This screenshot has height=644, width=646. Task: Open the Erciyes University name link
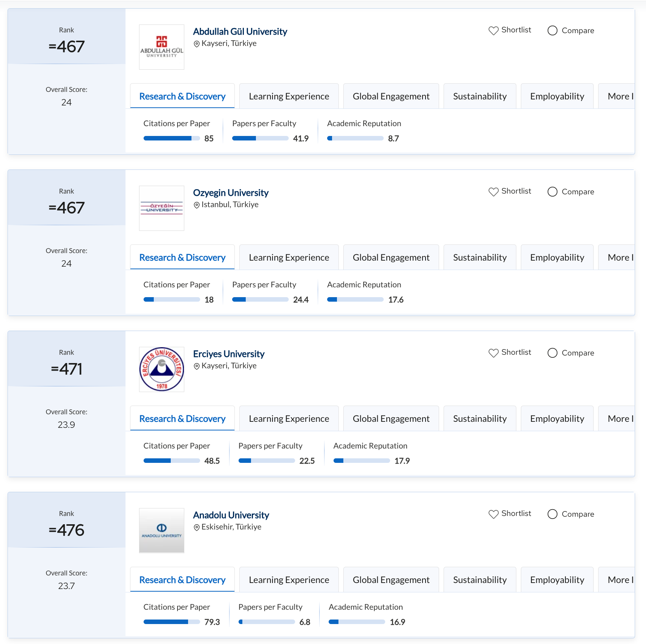pos(229,354)
